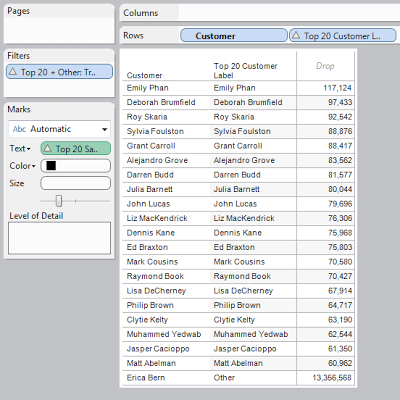Click the Top 20 Sa.. text pill
The image size is (400, 400).
[x=76, y=148]
